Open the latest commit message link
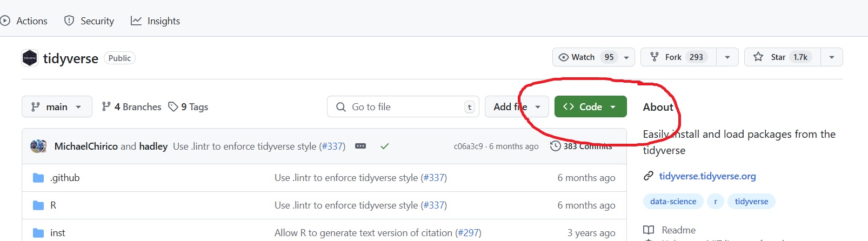The height and width of the screenshot is (241, 868). (244, 146)
